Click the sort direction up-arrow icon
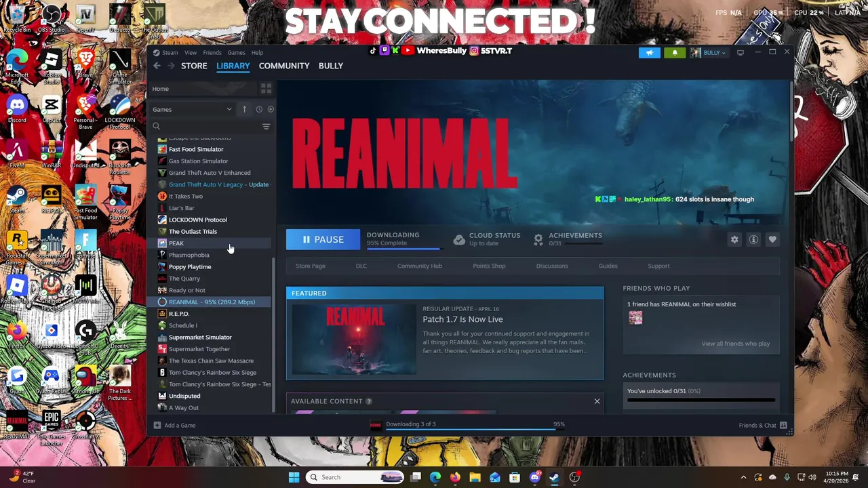Screen dimensions: 868x488 244,109
